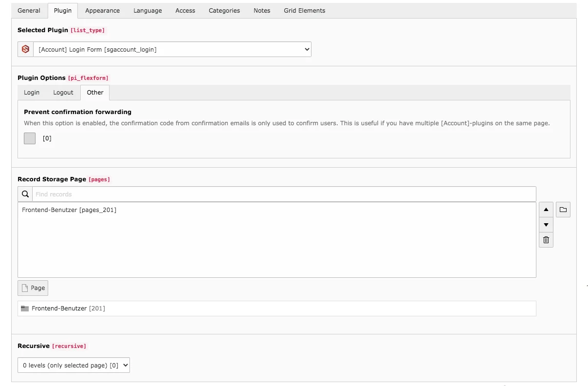588x386 pixels.
Task: Select the trash icon to delete storage page
Action: click(x=546, y=240)
